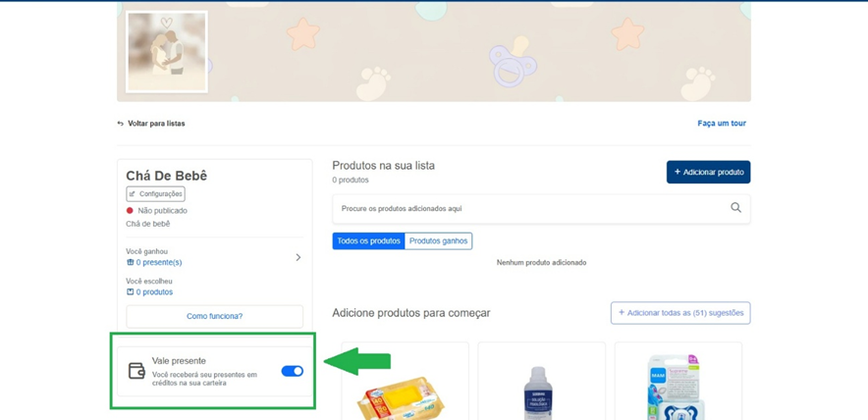This screenshot has width=868, height=420.
Task: Open the Como funciona? button
Action: 214,316
